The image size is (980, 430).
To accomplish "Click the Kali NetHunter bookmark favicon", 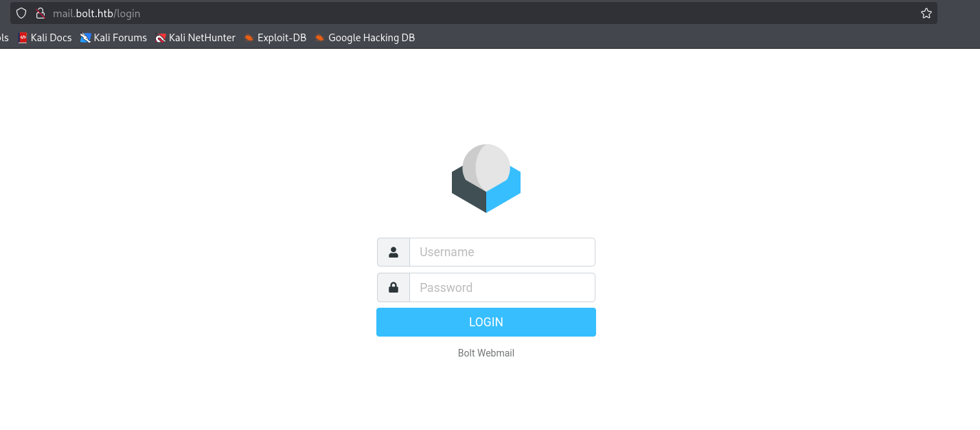I will click(161, 38).
